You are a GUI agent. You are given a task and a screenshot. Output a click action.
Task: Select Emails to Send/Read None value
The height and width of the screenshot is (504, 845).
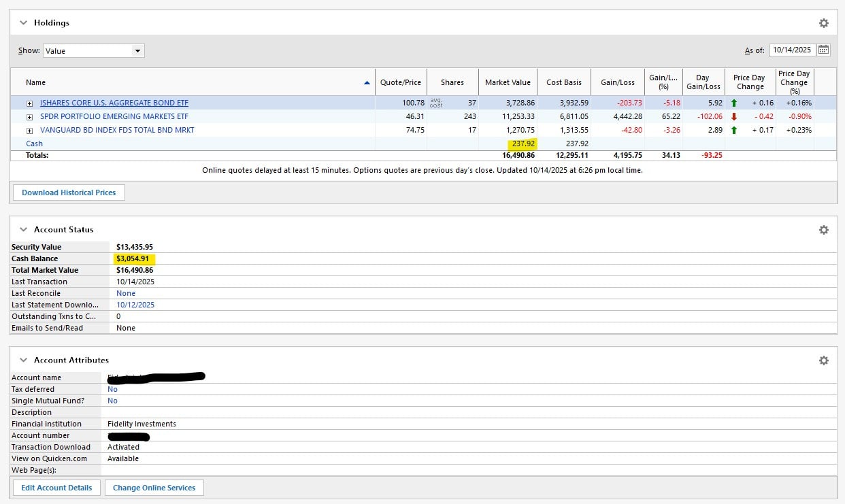pyautogui.click(x=126, y=328)
